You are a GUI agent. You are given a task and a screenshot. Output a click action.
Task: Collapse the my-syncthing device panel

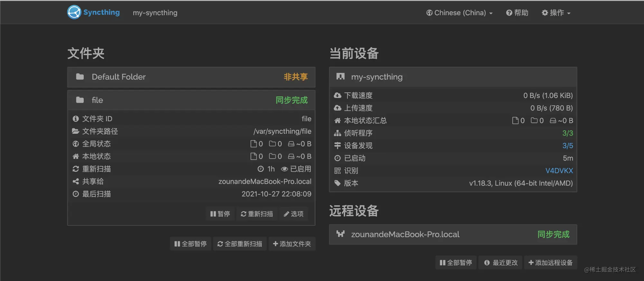[x=453, y=77]
